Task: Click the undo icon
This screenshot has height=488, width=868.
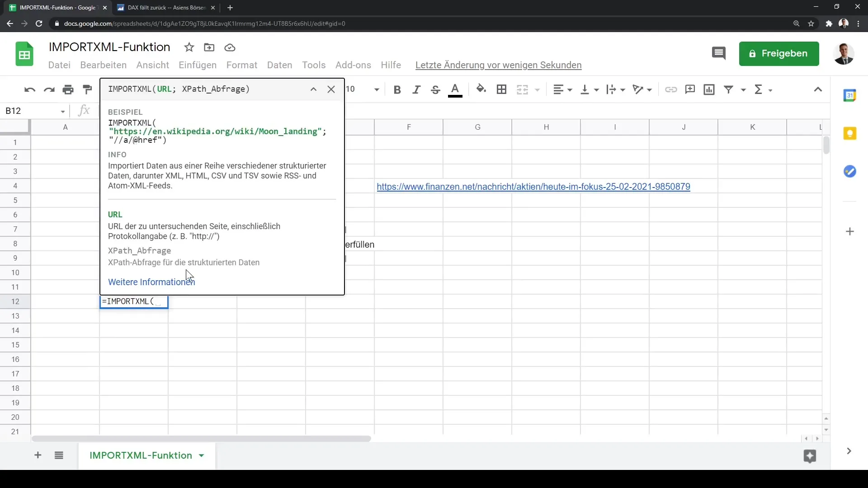Action: 29,89
